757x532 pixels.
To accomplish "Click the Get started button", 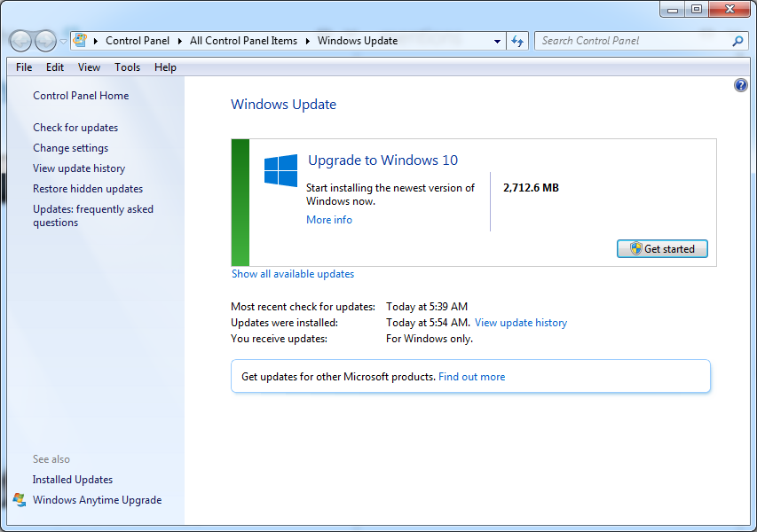I will [x=662, y=249].
